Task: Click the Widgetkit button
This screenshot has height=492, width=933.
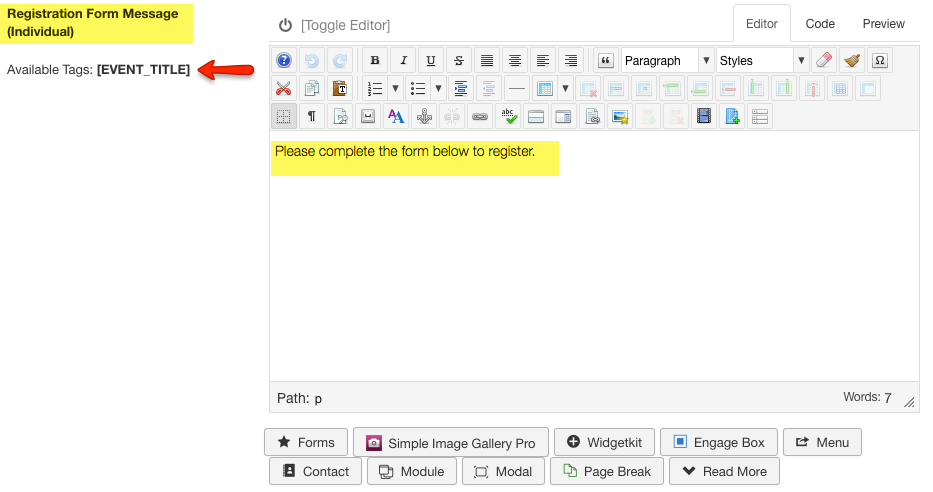Action: [x=605, y=442]
